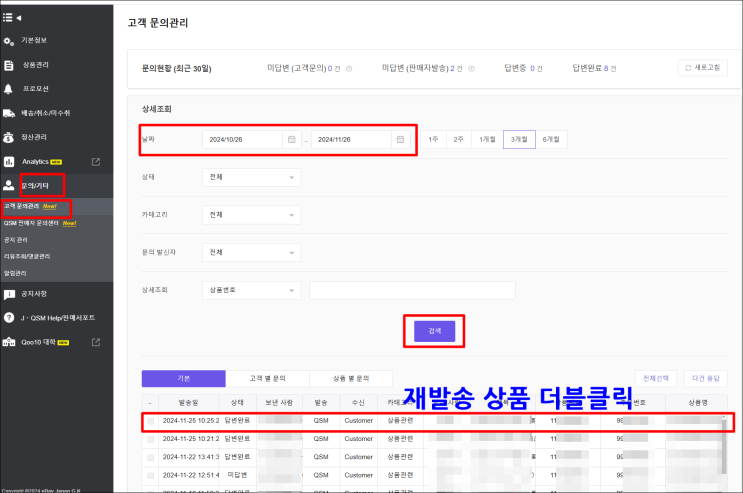743x493 pixels.
Task: Open 리뷰조회/댓글관리 in the sidebar
Action: [27, 256]
